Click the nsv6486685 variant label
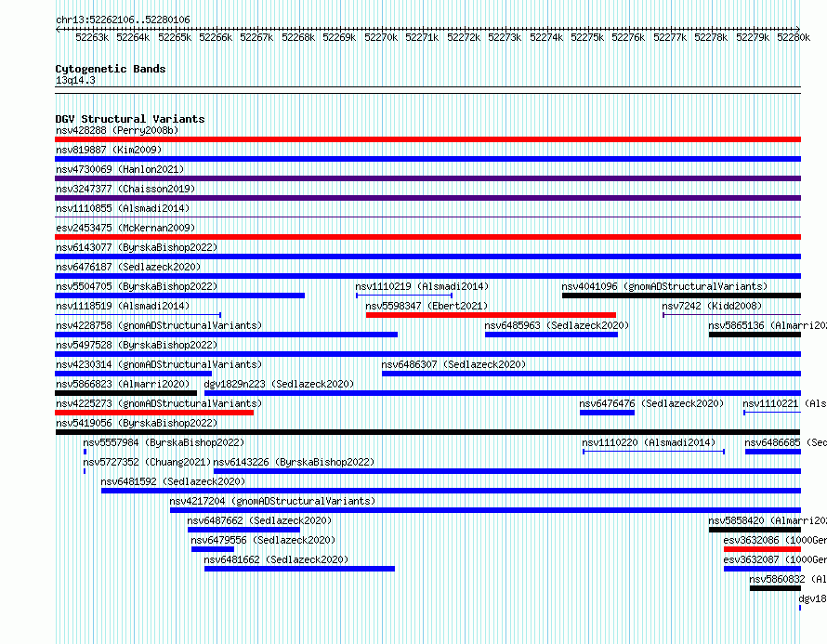This screenshot has height=644, width=827. pos(785,442)
